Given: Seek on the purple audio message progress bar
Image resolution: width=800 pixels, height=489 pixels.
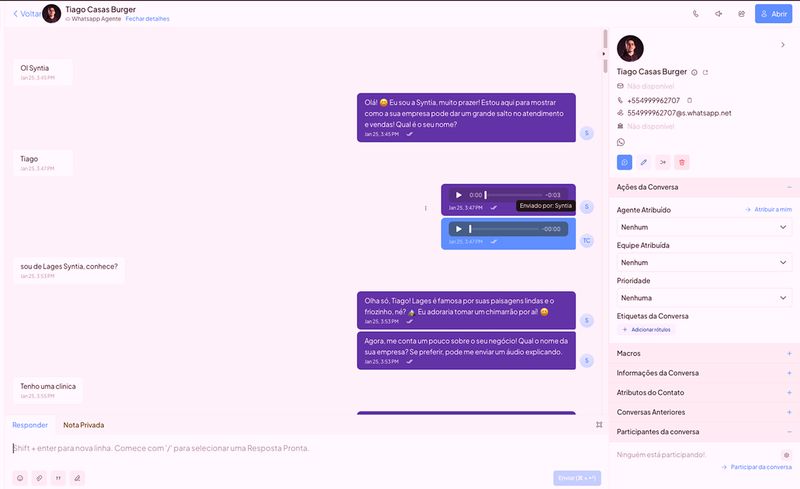Looking at the screenshot, I should tap(513, 195).
